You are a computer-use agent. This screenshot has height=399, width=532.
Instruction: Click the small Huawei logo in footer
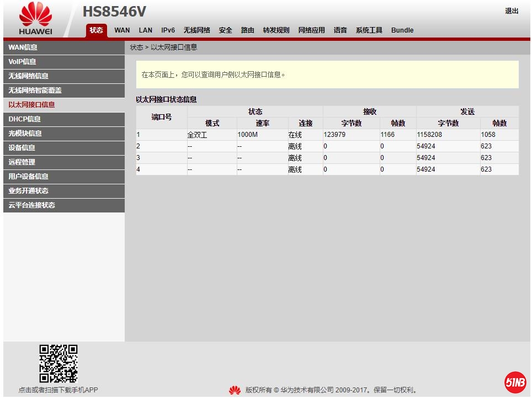tap(235, 390)
